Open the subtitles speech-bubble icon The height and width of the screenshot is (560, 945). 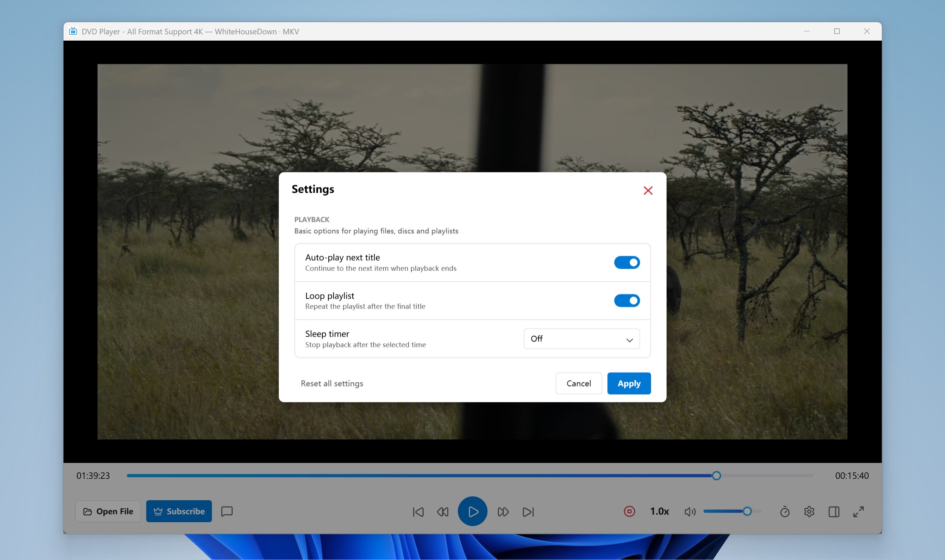pos(227,511)
